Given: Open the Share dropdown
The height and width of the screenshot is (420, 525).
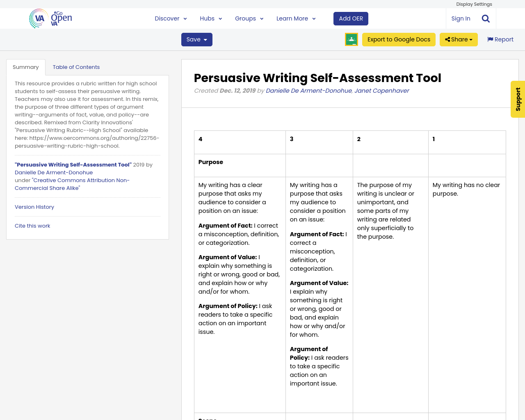Looking at the screenshot, I should [459, 39].
